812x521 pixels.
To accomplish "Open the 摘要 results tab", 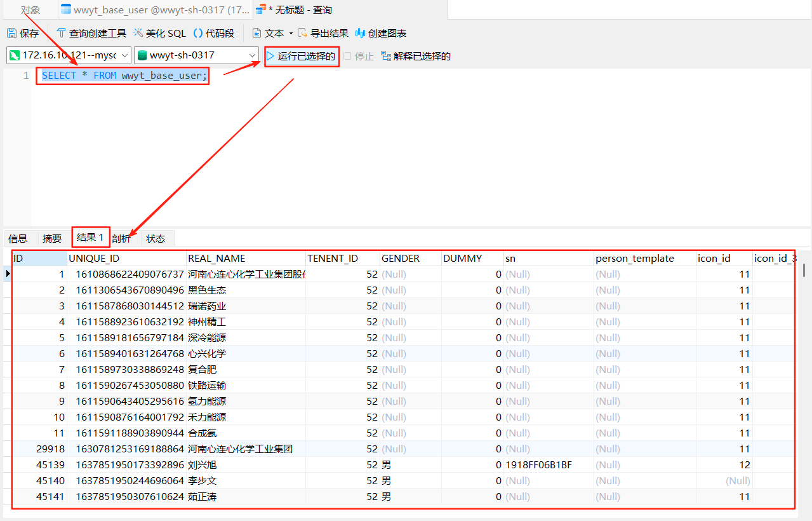I will [52, 238].
